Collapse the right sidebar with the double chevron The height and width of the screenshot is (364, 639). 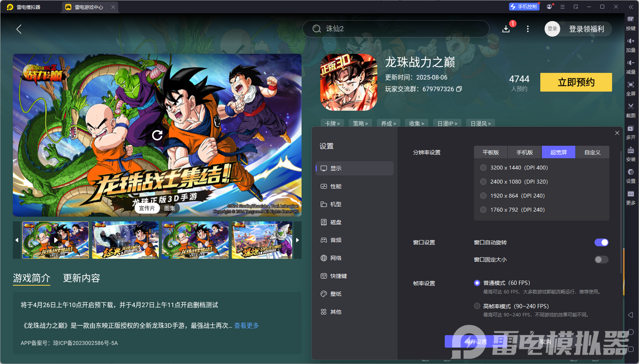(631, 7)
